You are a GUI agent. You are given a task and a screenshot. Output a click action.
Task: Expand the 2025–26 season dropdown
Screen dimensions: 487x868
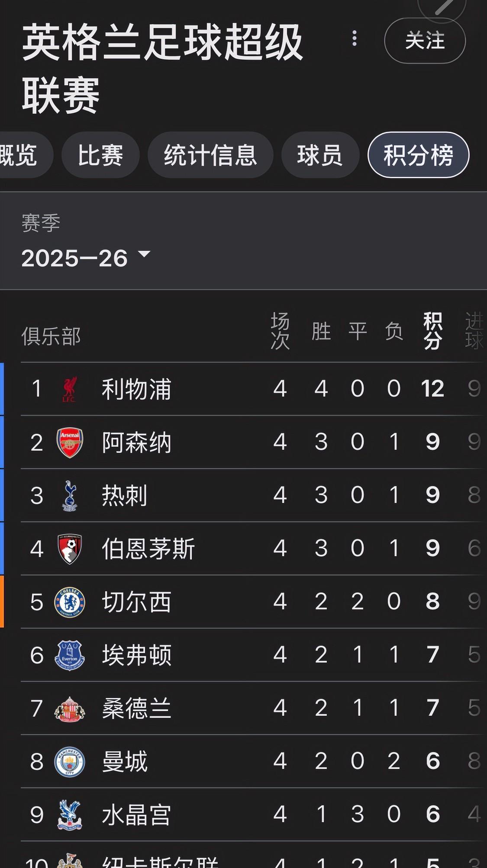pyautogui.click(x=86, y=258)
